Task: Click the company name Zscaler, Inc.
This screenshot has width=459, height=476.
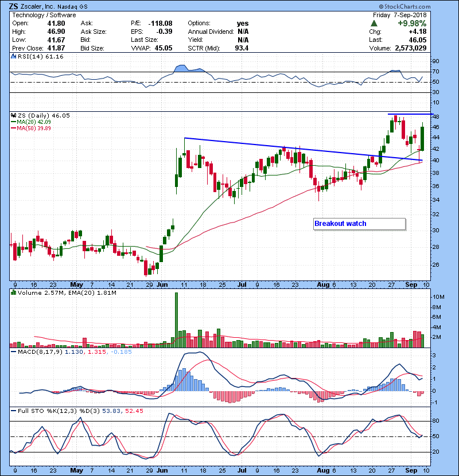Action: 38,6
